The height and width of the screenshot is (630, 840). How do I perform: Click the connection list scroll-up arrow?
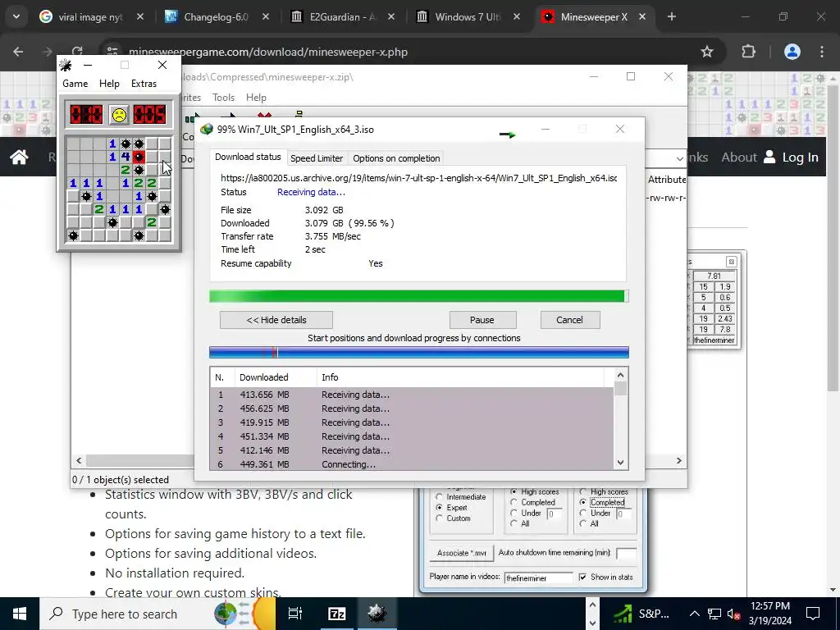click(x=620, y=375)
